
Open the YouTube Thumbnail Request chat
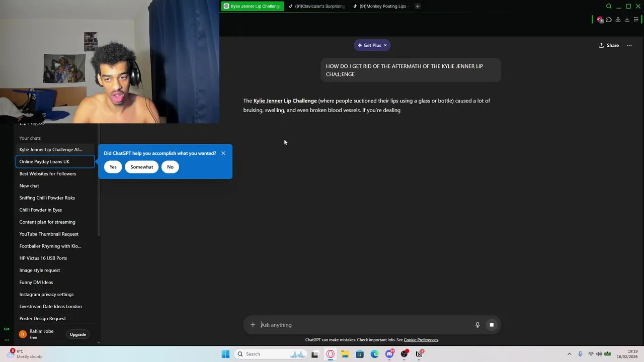[55, 234]
